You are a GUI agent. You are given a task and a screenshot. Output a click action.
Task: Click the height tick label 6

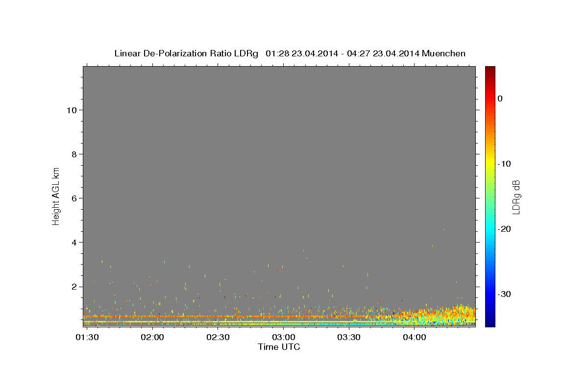[73, 198]
